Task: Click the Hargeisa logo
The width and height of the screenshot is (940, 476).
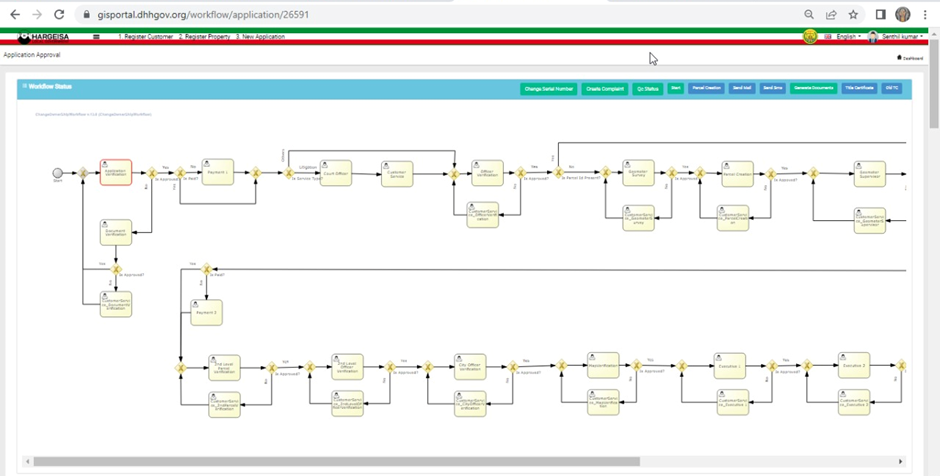Action: [43, 37]
